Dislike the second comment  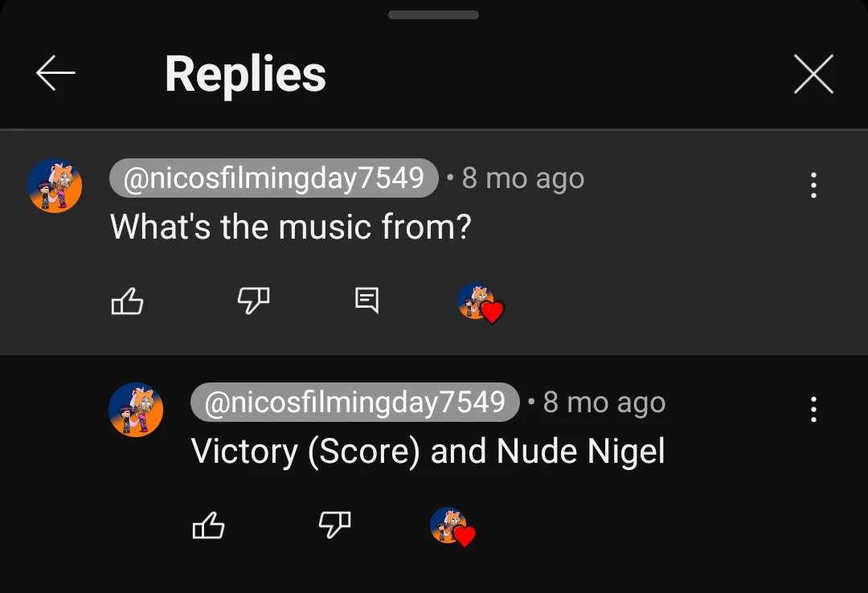334,526
